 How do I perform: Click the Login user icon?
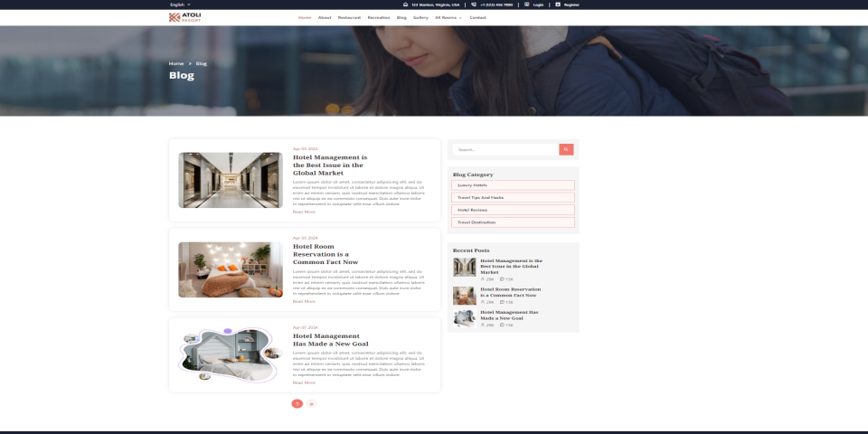527,5
